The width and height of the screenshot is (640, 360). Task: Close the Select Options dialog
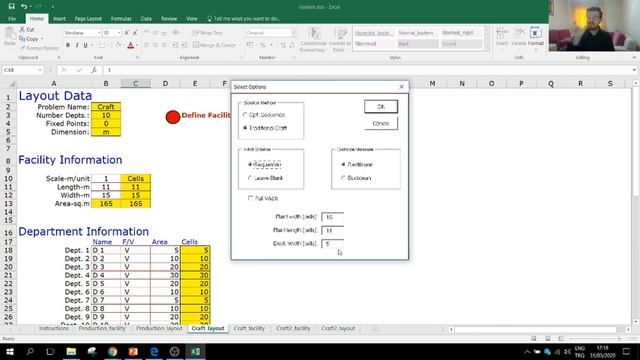pyautogui.click(x=402, y=87)
